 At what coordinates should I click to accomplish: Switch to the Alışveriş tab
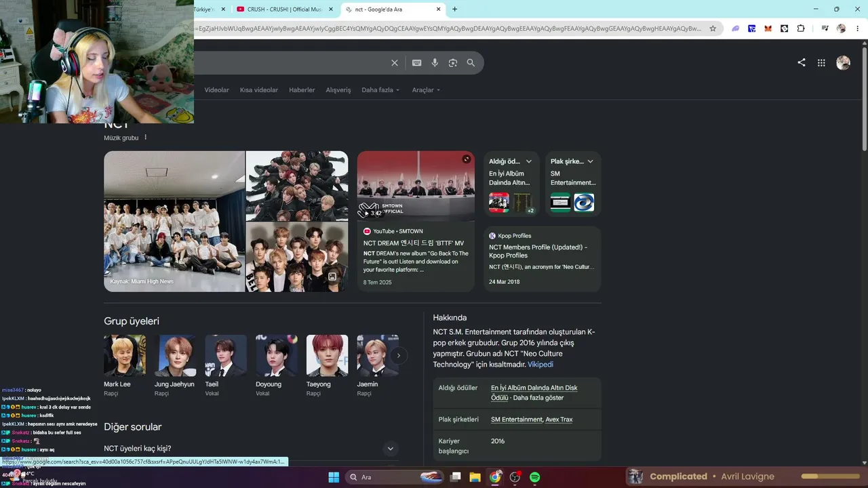[338, 90]
